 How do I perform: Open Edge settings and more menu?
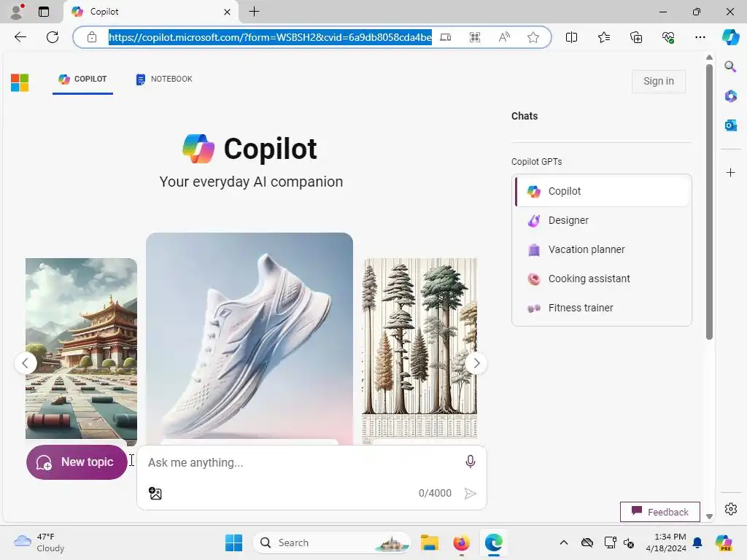point(700,37)
